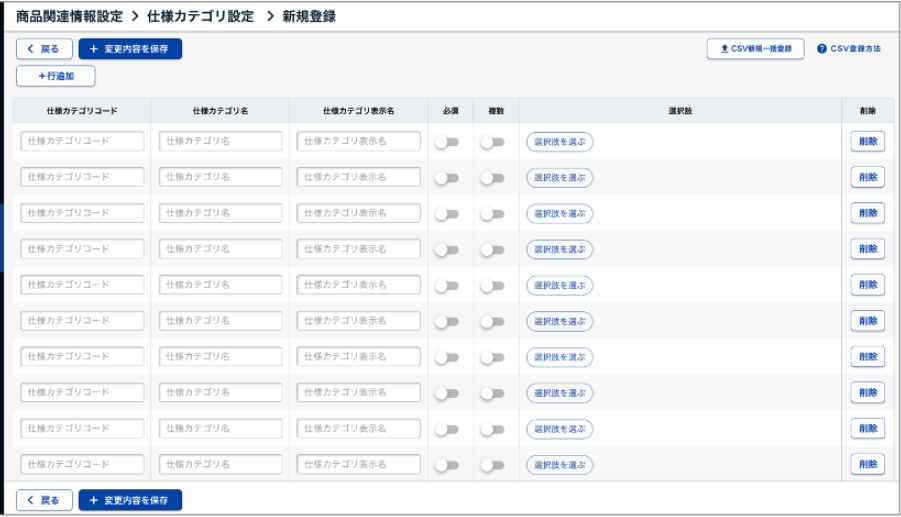This screenshot has width=901, height=517.
Task: Click 仕様カテゴリ名 field in second row
Action: (x=220, y=178)
